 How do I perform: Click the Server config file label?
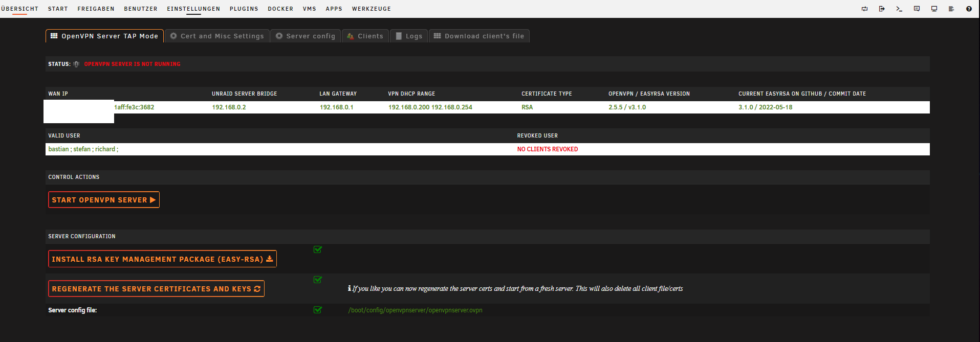72,310
